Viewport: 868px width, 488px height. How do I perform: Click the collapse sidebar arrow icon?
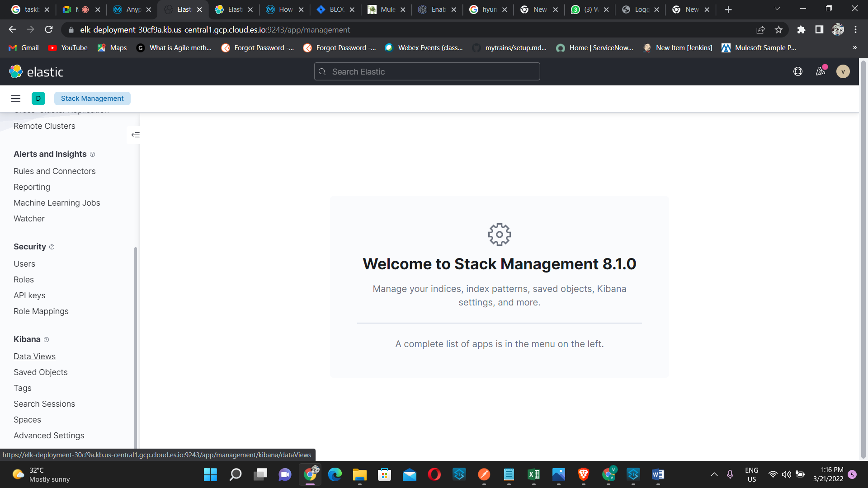(135, 135)
